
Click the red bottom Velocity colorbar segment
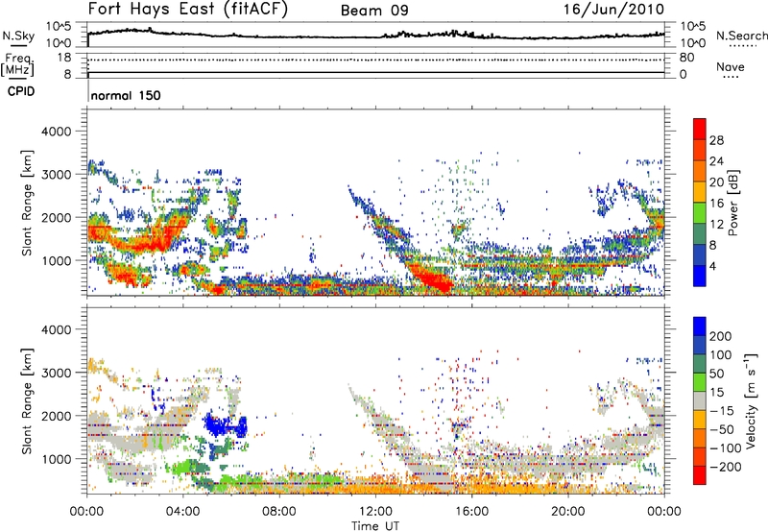coord(700,475)
